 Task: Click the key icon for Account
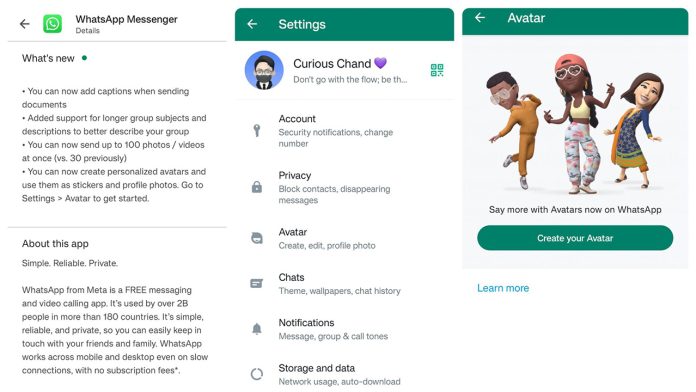click(257, 131)
